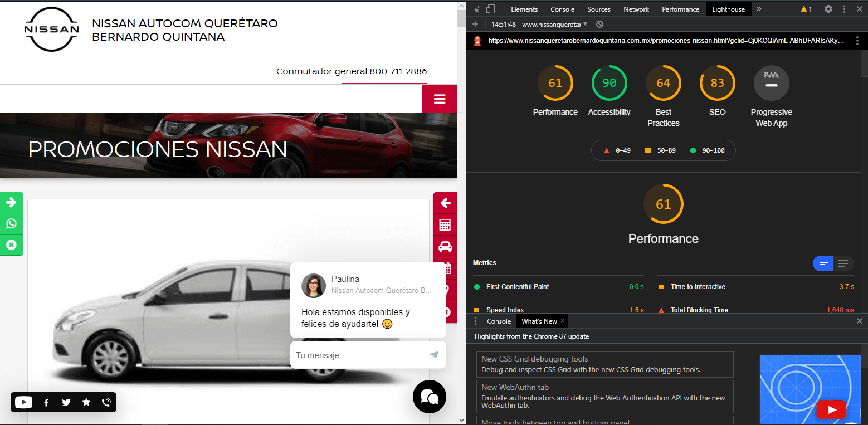Toggle the device toolbar icon in DevTools
The image size is (868, 425).
point(490,9)
